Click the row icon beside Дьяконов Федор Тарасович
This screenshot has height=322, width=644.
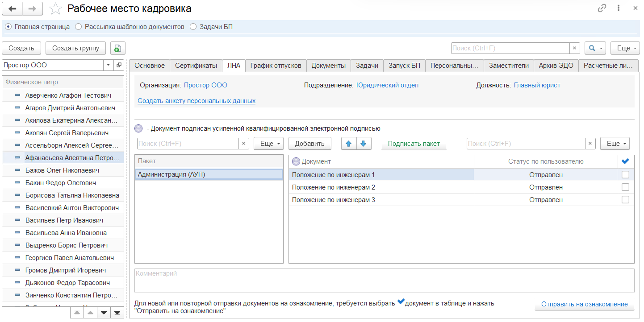tap(18, 283)
